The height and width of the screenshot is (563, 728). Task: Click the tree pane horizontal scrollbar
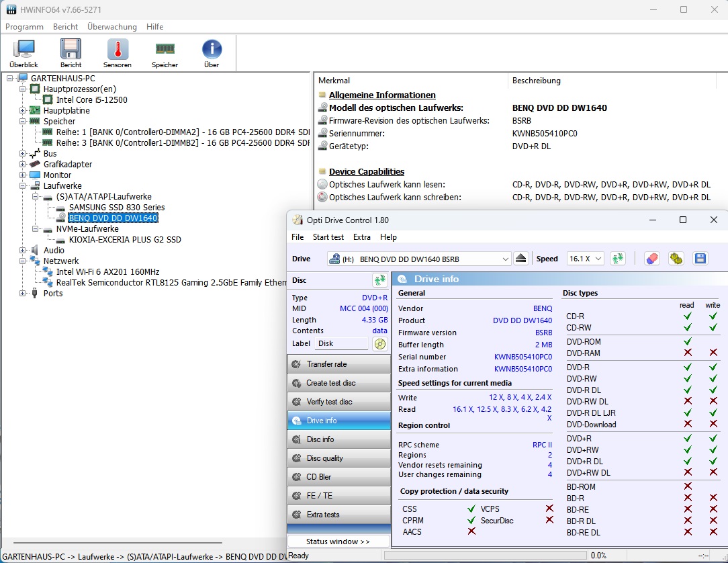point(118,542)
